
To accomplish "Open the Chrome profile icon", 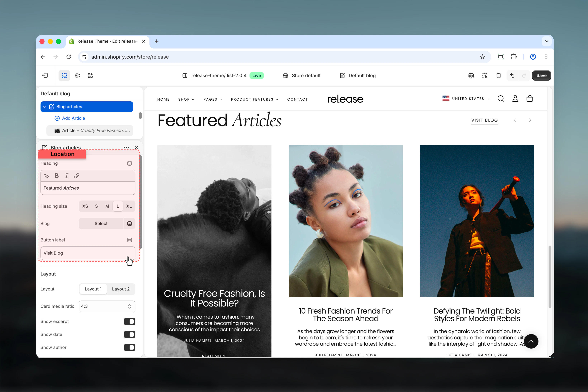I will click(533, 57).
